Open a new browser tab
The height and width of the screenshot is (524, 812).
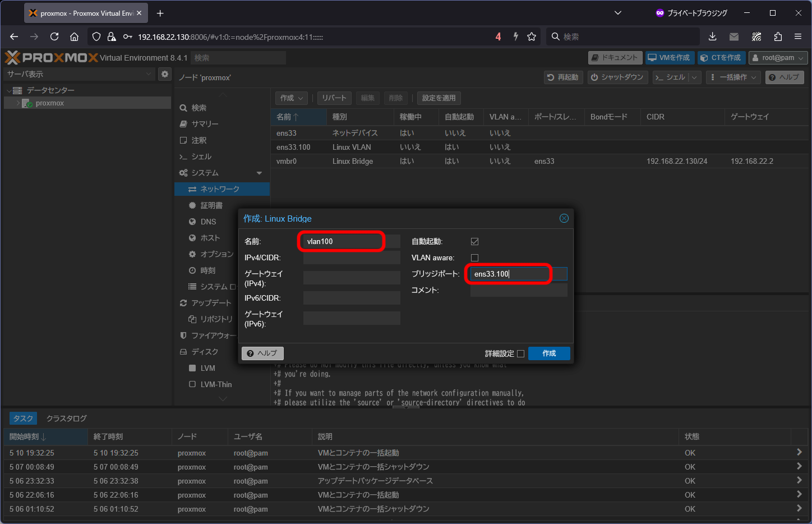coord(160,13)
